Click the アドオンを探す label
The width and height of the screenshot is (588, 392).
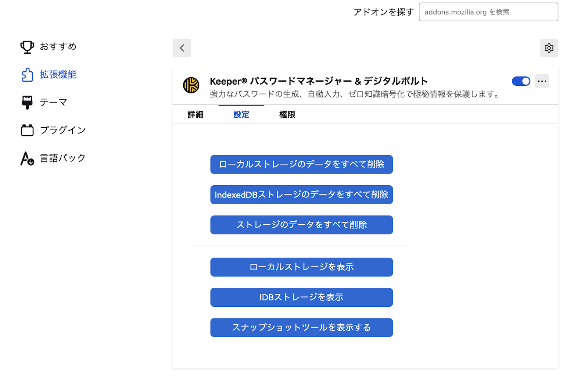[x=384, y=12]
